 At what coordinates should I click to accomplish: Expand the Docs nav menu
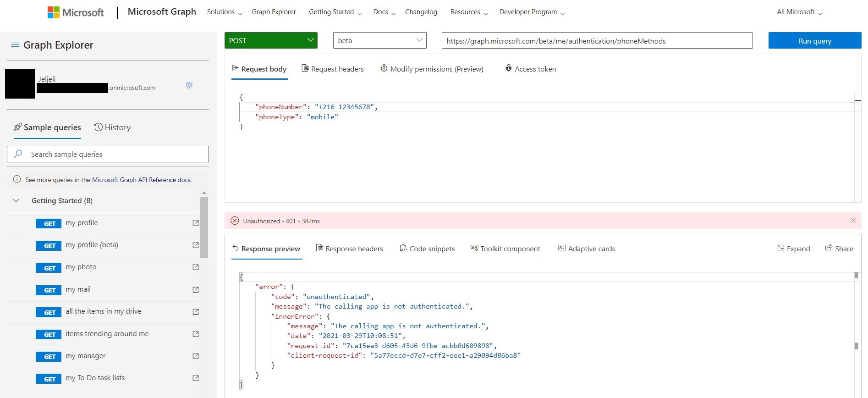[x=384, y=12]
